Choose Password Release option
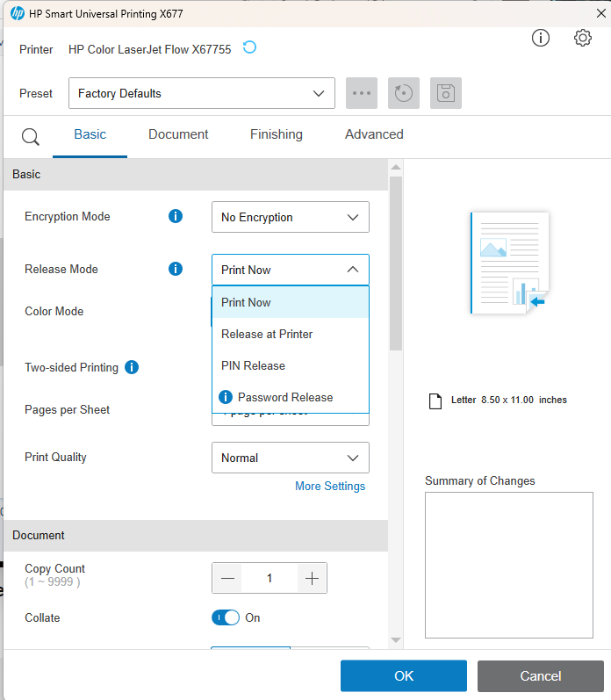611x700 pixels. click(291, 397)
